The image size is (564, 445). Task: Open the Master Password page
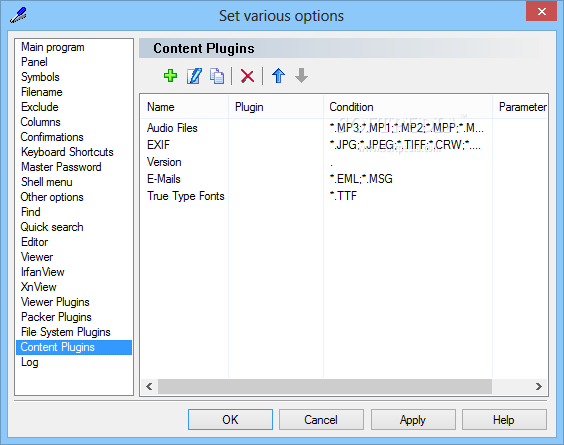61,167
